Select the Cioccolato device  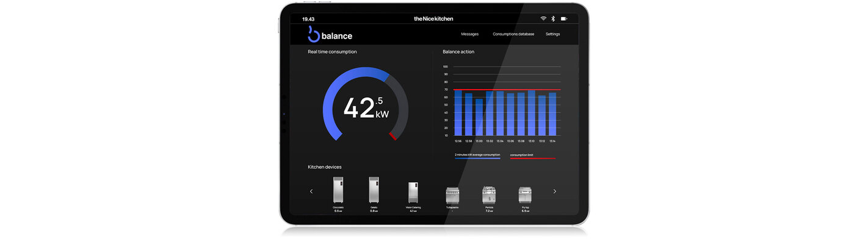coord(338,194)
